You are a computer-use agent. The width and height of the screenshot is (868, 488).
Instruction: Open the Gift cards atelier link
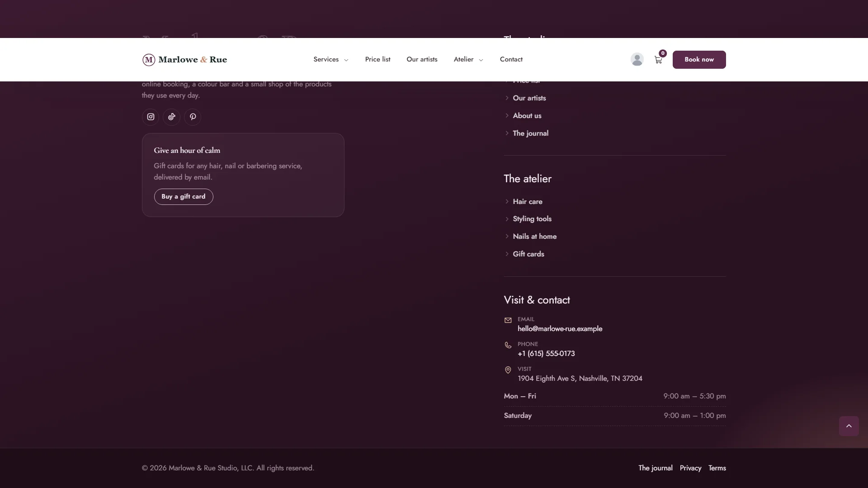[x=528, y=254]
